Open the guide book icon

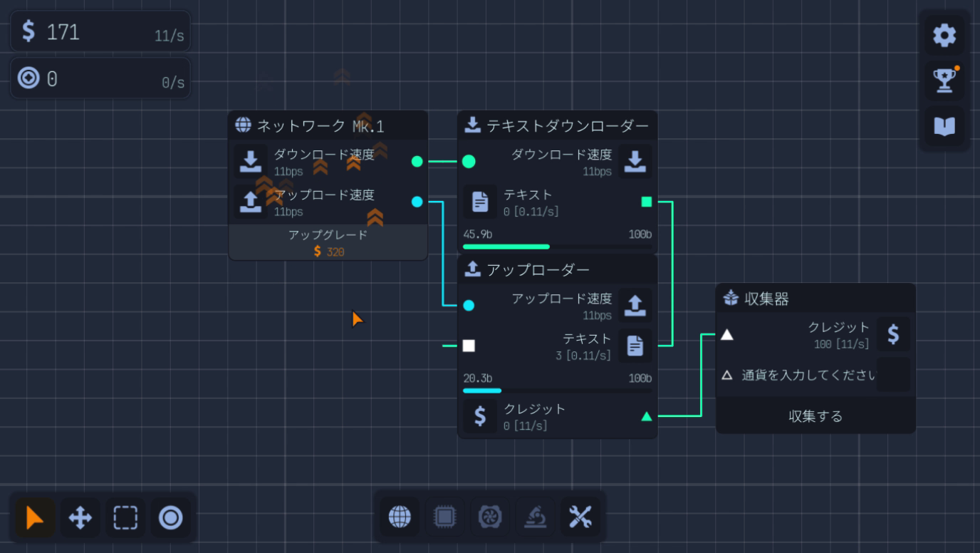944,127
